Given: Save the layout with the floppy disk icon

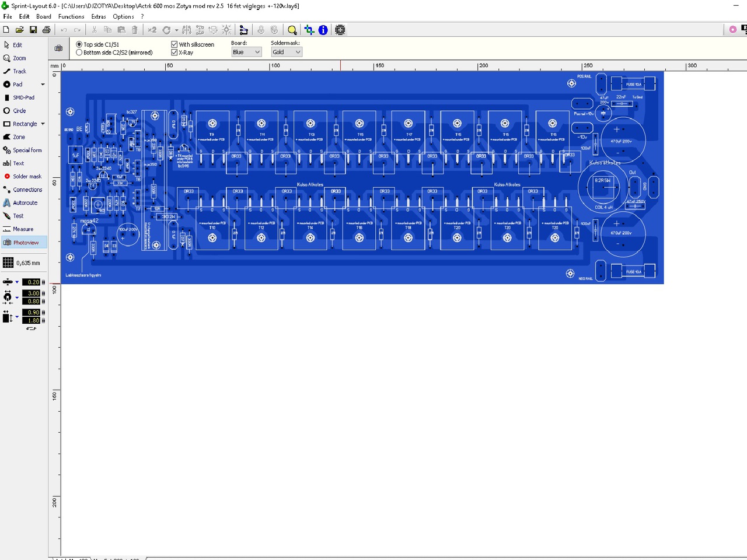Looking at the screenshot, I should pyautogui.click(x=33, y=30).
